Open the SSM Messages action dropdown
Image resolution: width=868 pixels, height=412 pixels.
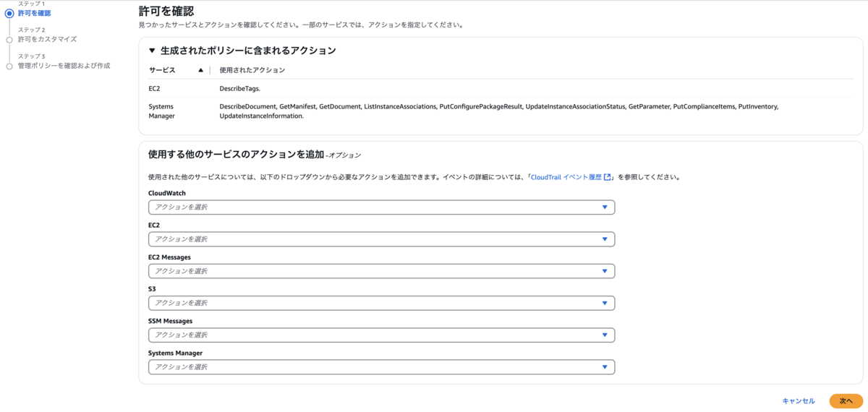tap(381, 335)
